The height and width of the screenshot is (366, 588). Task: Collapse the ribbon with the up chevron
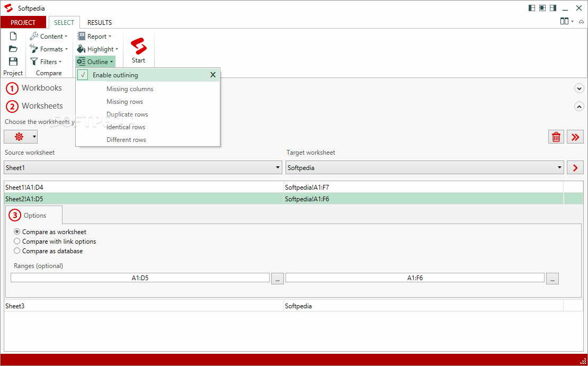point(581,22)
